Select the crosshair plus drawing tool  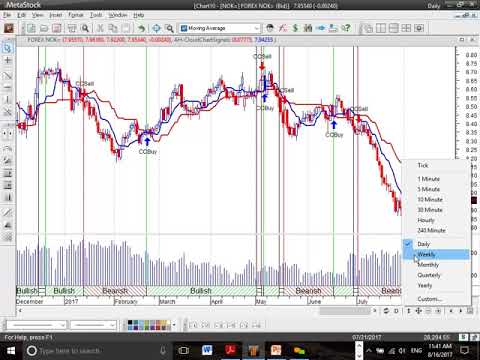click(7, 60)
